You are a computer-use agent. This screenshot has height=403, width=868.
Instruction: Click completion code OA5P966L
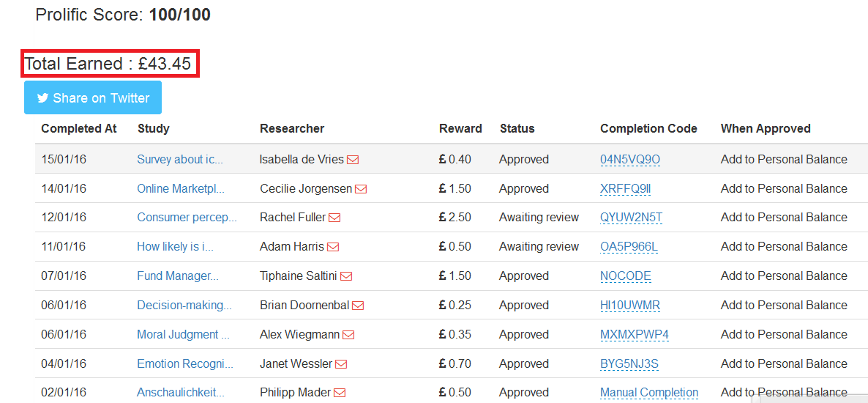pyautogui.click(x=629, y=247)
